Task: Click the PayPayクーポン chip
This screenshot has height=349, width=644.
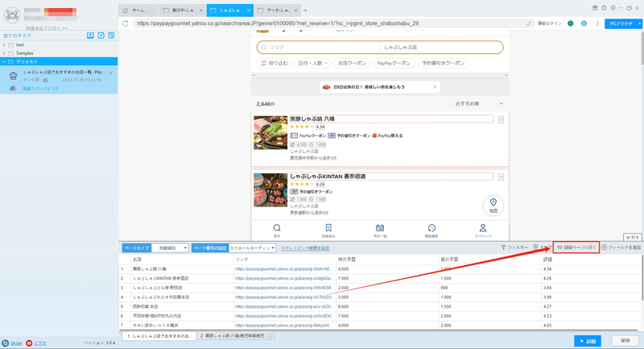Action: click(x=394, y=64)
